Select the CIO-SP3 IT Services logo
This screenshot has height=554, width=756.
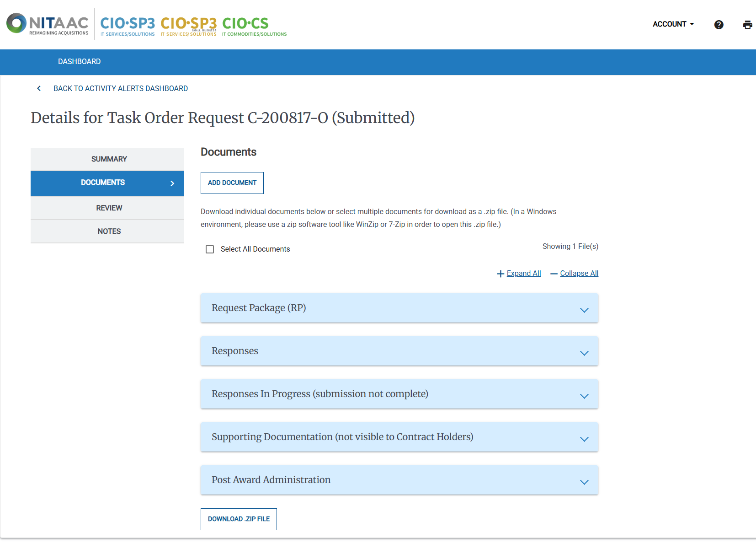pyautogui.click(x=127, y=25)
